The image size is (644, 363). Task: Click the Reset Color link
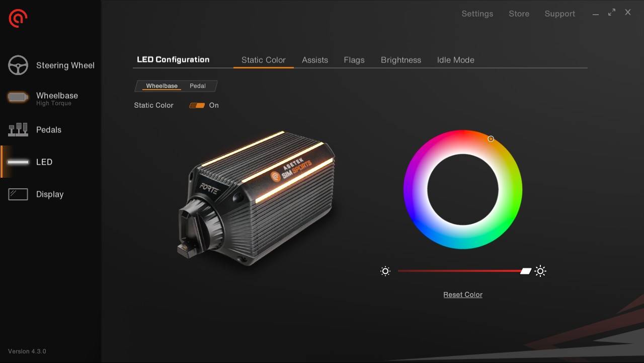click(463, 295)
